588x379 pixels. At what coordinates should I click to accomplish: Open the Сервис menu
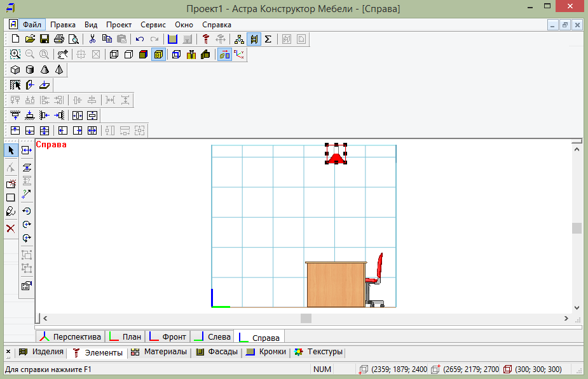153,25
